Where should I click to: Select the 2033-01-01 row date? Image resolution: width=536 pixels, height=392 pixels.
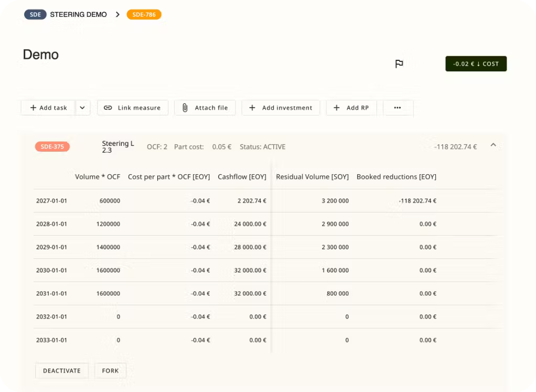tap(51, 341)
